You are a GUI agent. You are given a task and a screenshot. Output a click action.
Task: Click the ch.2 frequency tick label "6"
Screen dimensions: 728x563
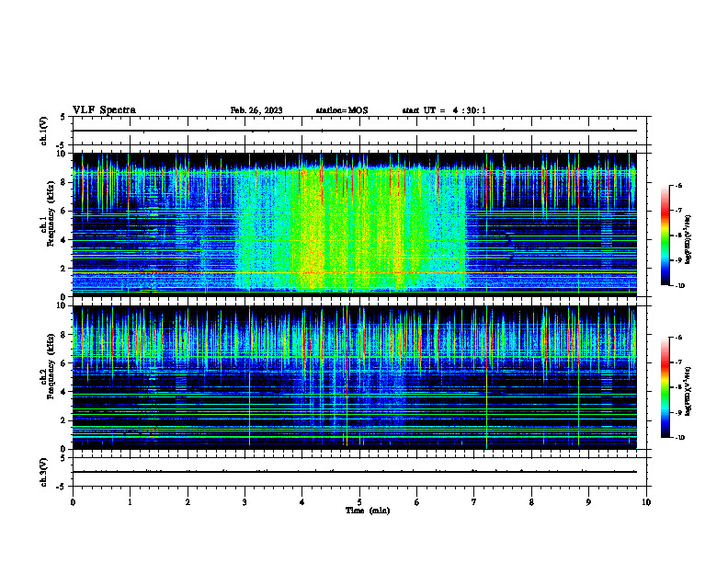pos(64,363)
